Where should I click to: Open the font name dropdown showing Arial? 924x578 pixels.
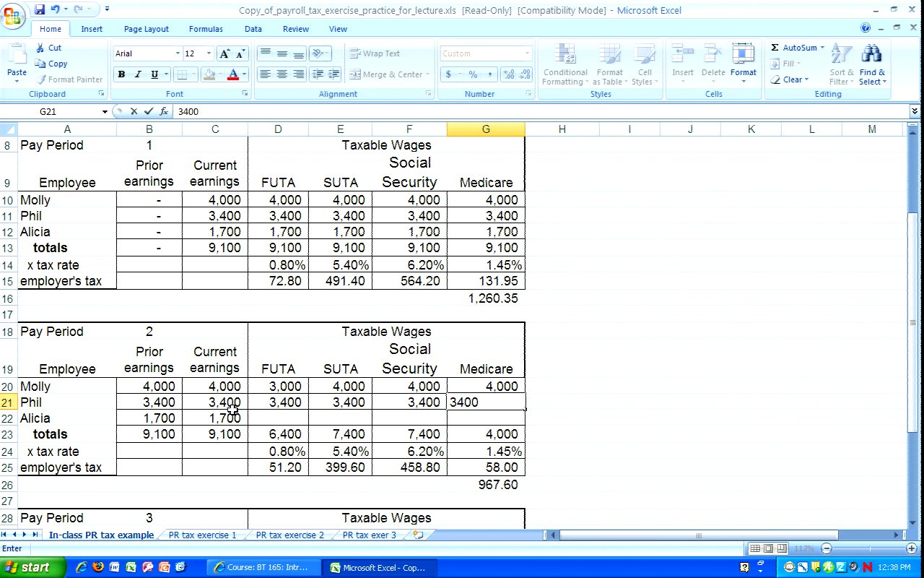click(178, 53)
